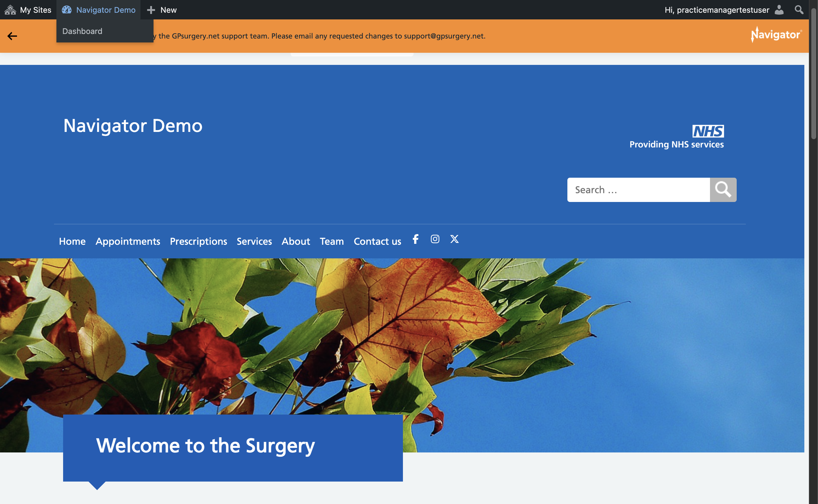Open the Contact us page
Screen dimensions: 818x504
(x=377, y=241)
